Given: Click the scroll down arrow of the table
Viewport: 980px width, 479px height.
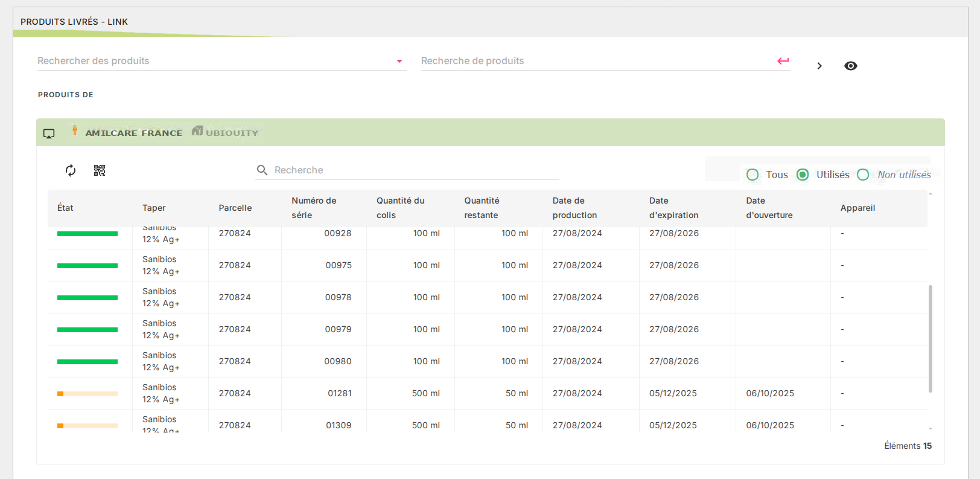Looking at the screenshot, I should [x=931, y=428].
